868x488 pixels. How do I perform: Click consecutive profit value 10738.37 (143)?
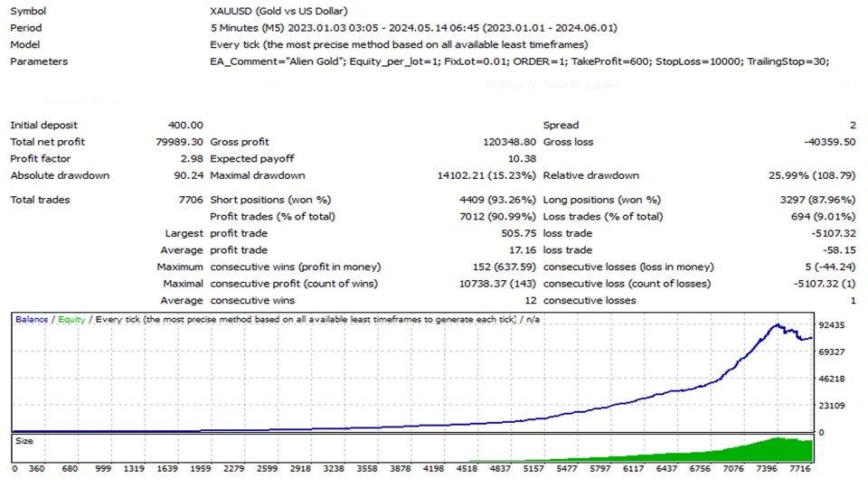coord(497,283)
